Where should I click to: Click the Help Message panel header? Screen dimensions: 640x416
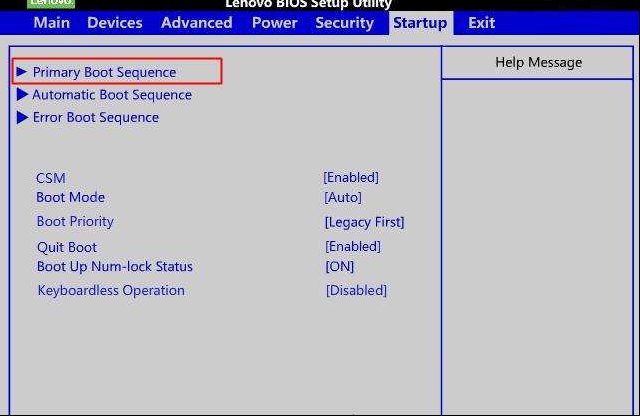pyautogui.click(x=538, y=62)
